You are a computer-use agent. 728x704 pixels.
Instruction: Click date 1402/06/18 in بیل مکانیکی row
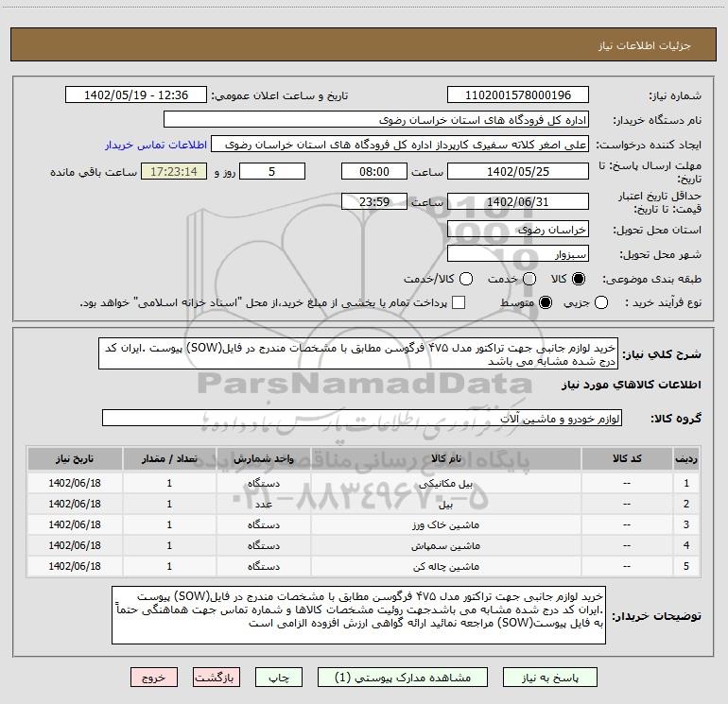pyautogui.click(x=75, y=483)
